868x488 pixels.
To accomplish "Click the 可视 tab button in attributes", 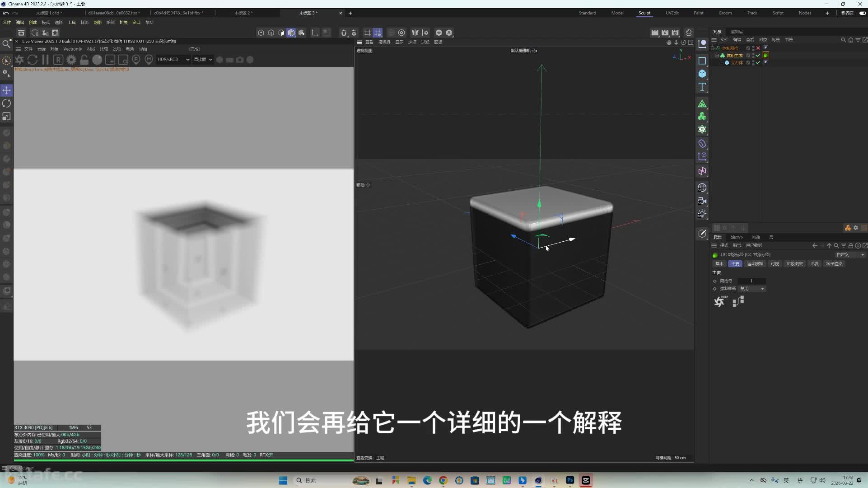I will tap(775, 263).
